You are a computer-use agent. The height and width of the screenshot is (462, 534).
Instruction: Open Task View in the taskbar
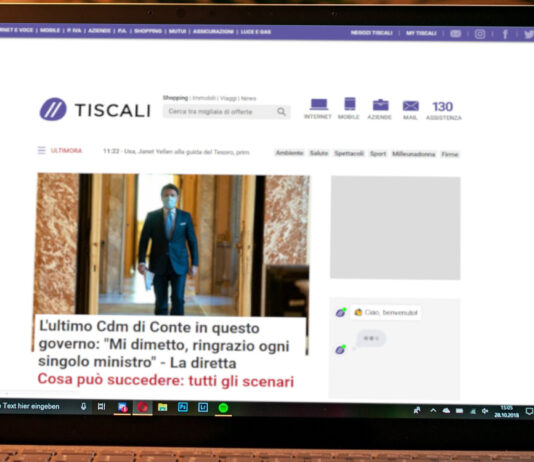tap(101, 407)
